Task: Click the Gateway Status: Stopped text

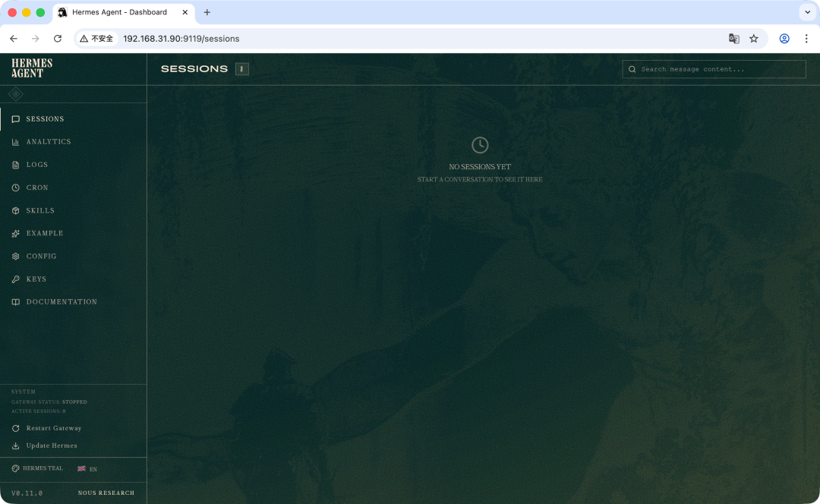Action: pos(49,402)
